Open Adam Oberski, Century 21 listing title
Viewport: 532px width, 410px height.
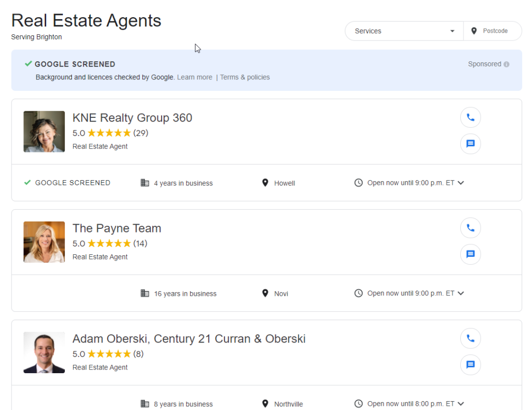189,339
